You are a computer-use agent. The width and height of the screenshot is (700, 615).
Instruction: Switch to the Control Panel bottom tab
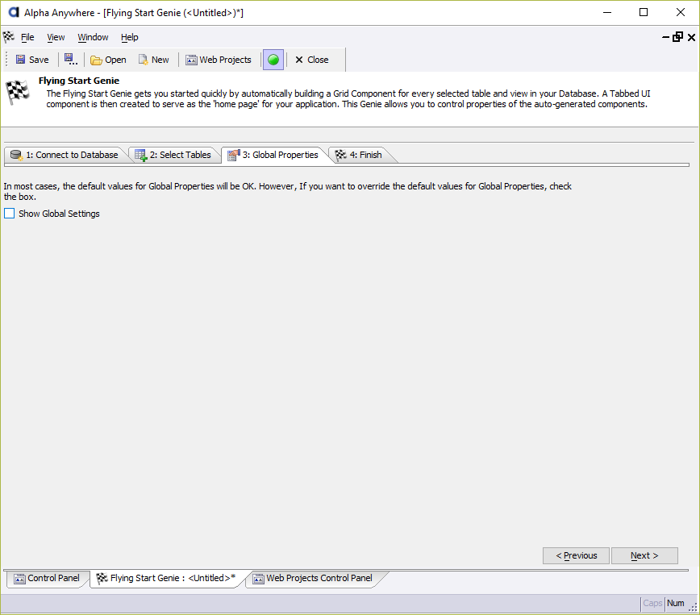pyautogui.click(x=47, y=579)
